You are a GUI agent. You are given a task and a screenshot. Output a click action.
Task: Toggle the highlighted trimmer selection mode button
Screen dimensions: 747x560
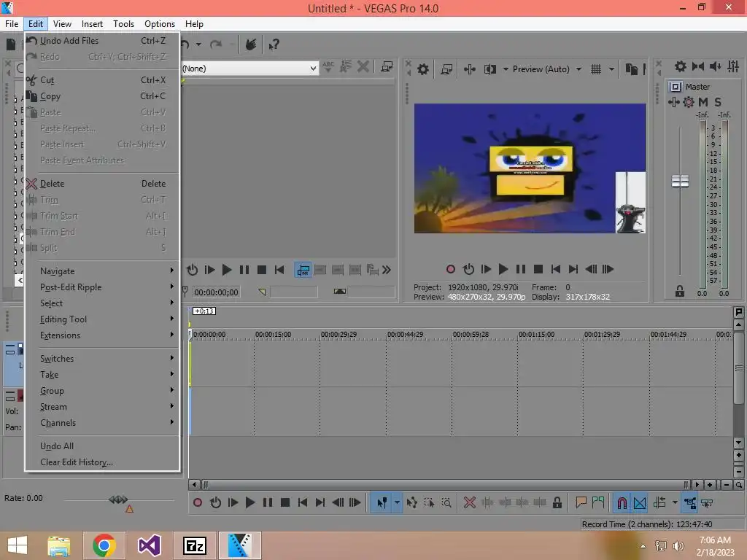point(303,271)
